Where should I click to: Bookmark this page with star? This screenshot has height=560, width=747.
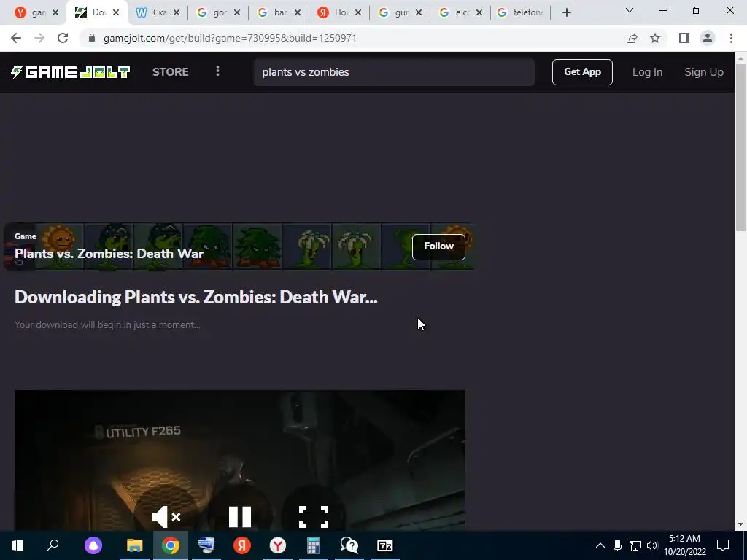pyautogui.click(x=655, y=38)
